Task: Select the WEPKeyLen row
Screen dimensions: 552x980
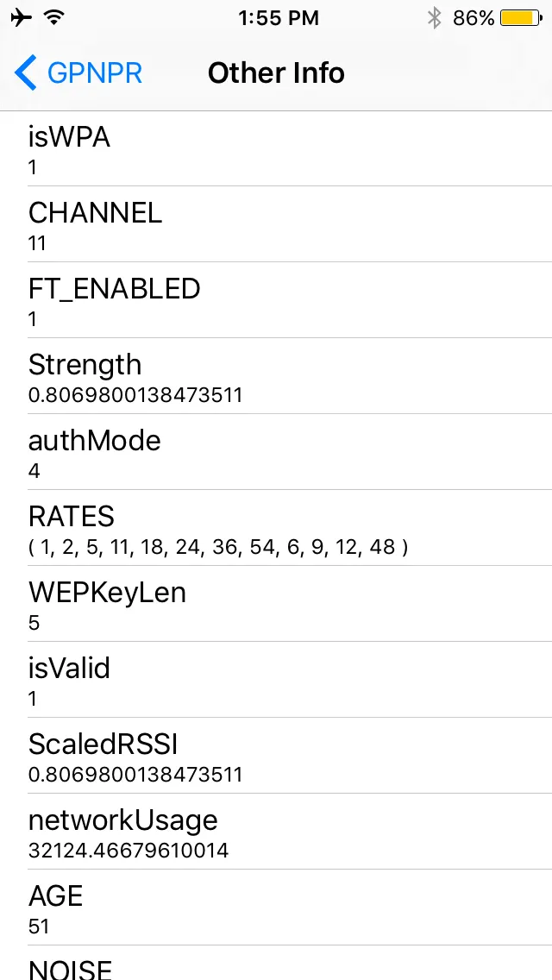Action: (x=276, y=604)
